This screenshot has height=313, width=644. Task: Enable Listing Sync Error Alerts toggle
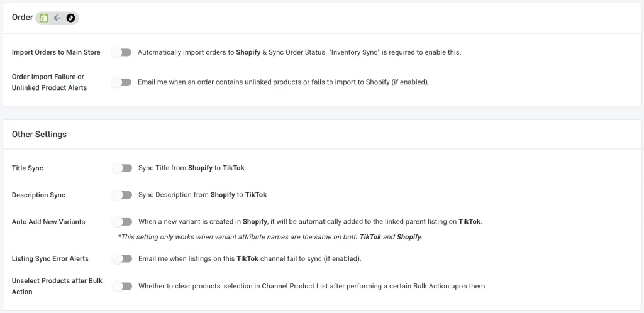coord(123,259)
